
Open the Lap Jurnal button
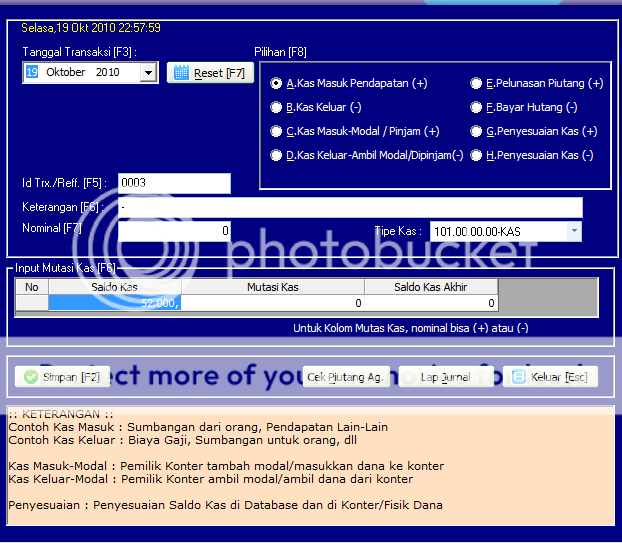pos(446,377)
